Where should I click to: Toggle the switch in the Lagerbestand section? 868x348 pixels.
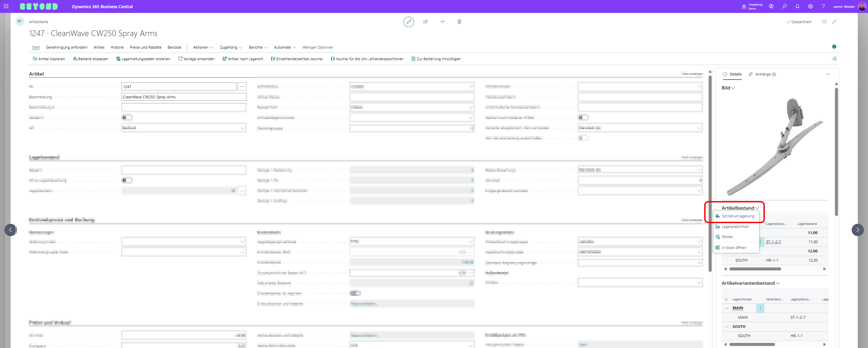click(127, 180)
